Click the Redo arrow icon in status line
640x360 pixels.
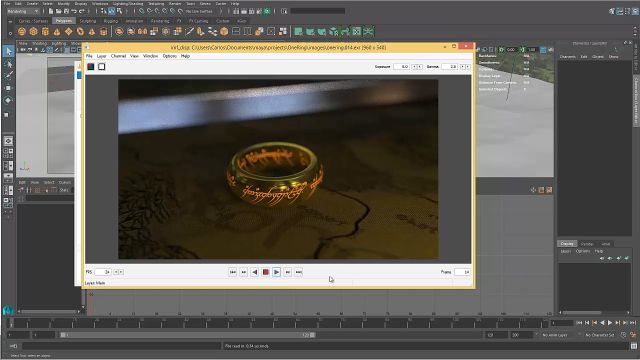coord(82,11)
